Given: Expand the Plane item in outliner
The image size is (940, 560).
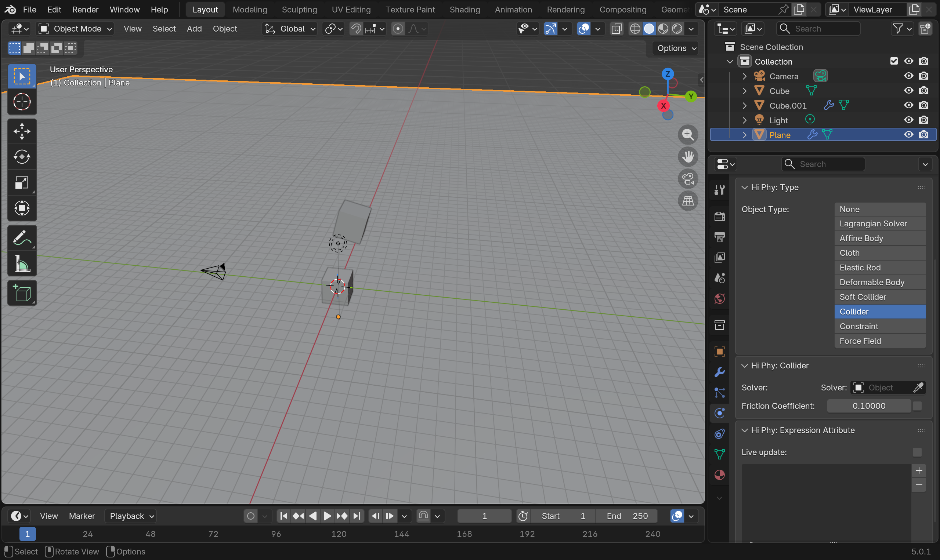Looking at the screenshot, I should 744,135.
